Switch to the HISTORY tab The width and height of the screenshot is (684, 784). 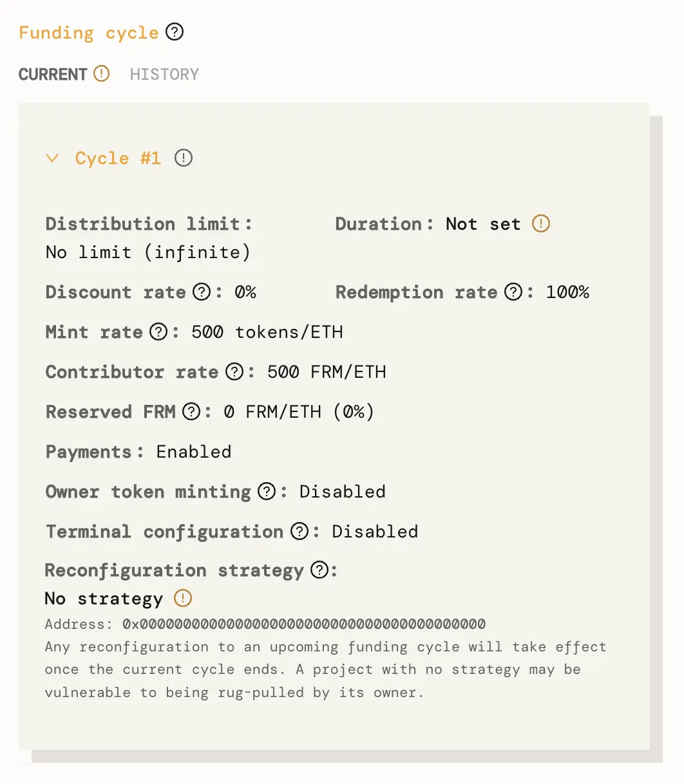(164, 74)
